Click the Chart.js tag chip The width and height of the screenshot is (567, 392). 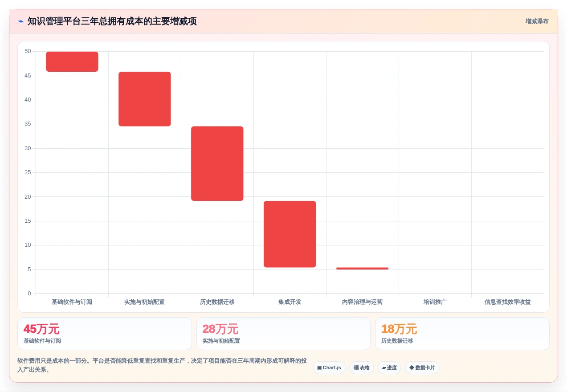click(329, 368)
